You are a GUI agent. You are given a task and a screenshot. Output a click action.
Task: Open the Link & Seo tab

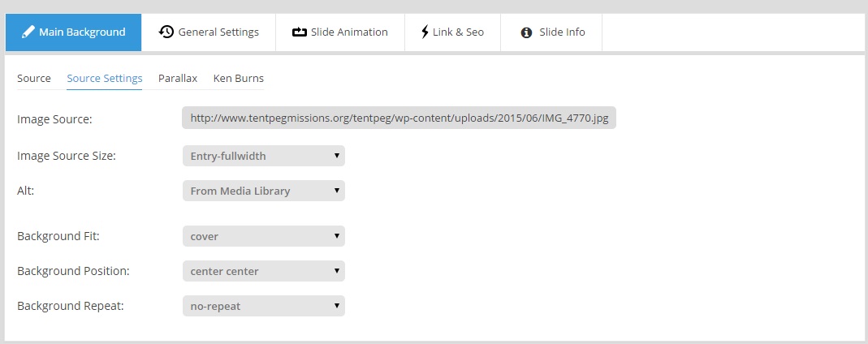pyautogui.click(x=453, y=32)
